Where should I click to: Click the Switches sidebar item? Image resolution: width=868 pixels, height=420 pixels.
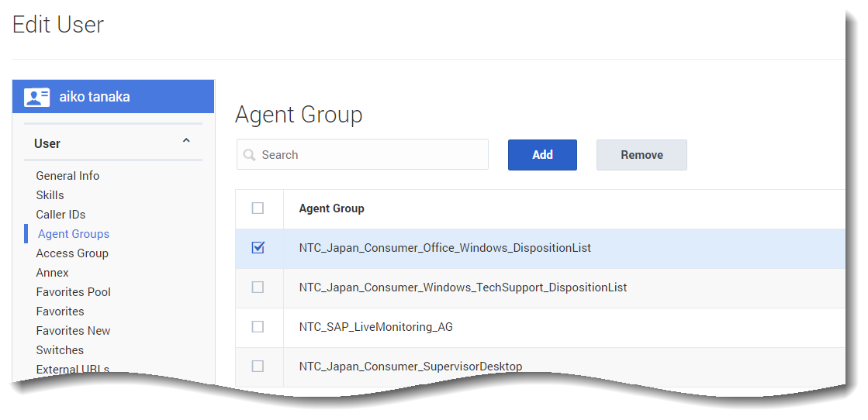tap(60, 350)
